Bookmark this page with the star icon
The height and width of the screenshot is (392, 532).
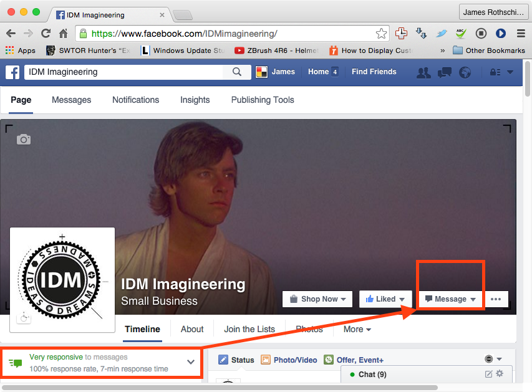pyautogui.click(x=381, y=33)
